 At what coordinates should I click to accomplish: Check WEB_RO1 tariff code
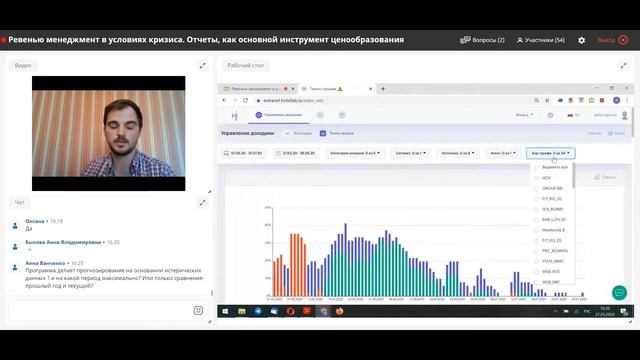[536, 271]
